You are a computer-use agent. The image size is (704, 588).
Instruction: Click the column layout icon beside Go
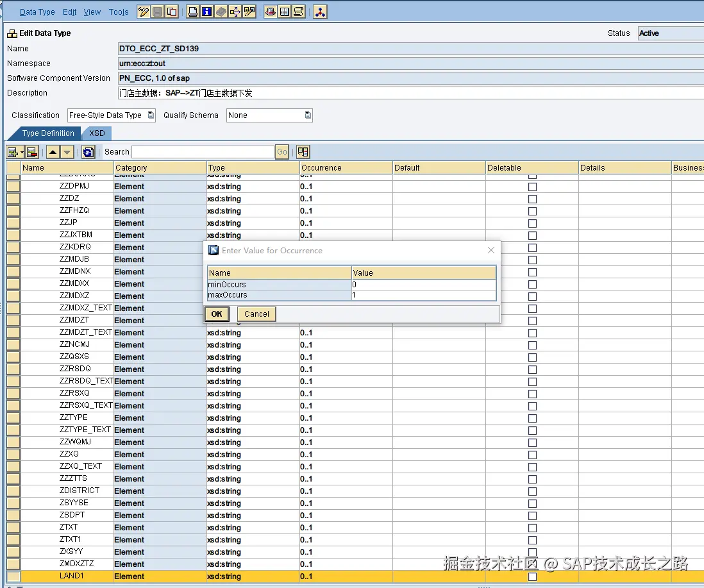(x=303, y=152)
